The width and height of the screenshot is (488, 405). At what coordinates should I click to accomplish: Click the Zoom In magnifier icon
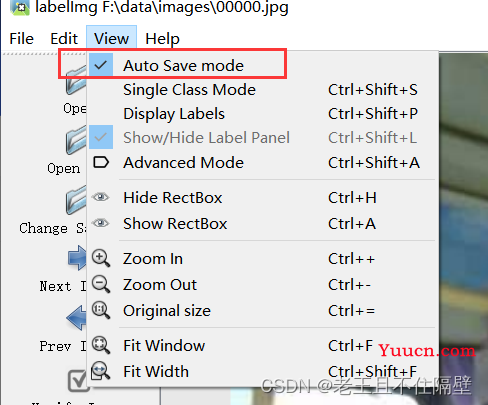(x=101, y=258)
